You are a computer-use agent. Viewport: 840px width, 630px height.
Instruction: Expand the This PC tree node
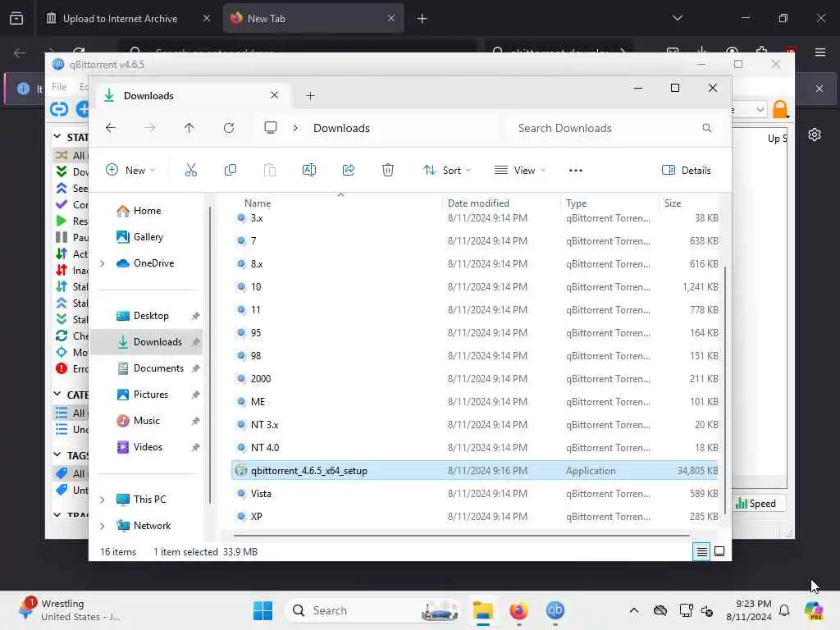coord(103,500)
